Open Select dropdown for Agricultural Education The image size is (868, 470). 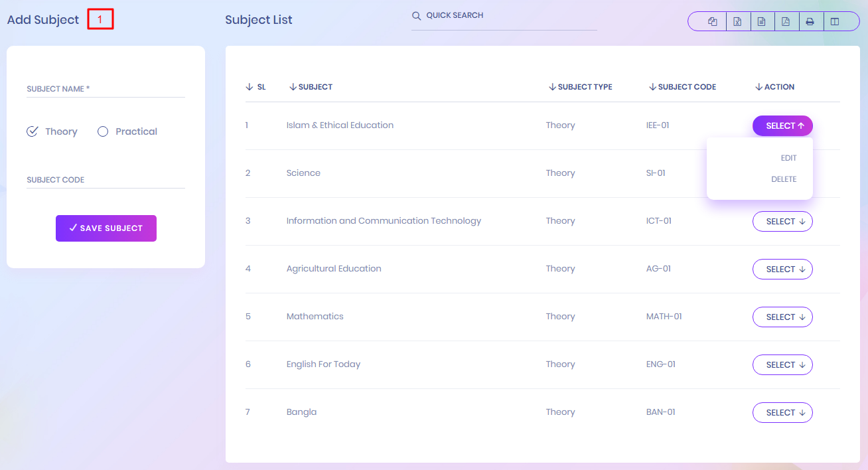[782, 269]
